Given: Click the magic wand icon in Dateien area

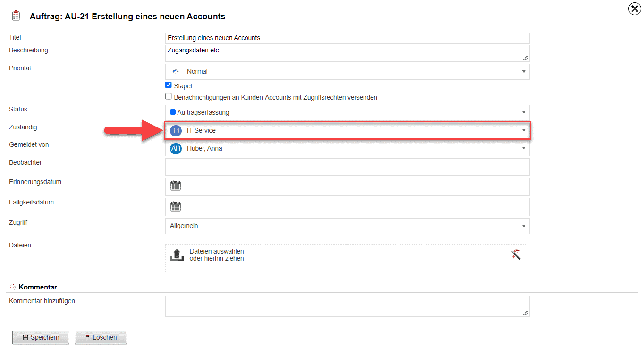Looking at the screenshot, I should (x=516, y=255).
